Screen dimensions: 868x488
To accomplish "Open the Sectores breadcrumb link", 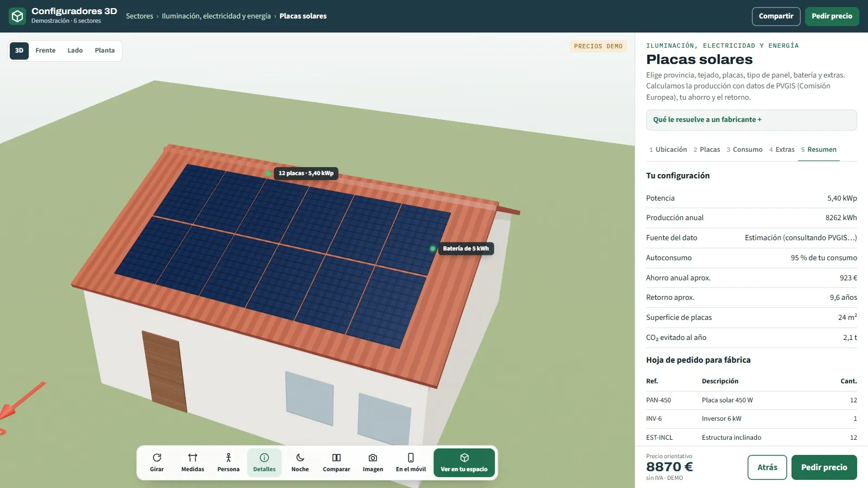I will click(x=139, y=16).
